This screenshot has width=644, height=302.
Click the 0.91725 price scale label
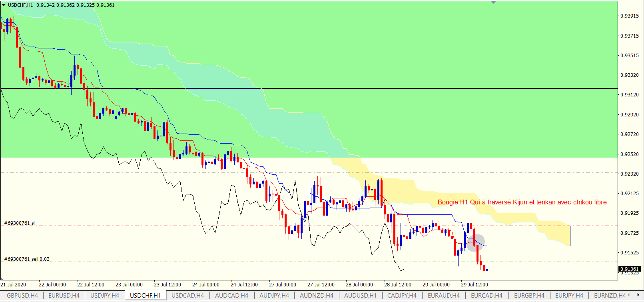pyautogui.click(x=629, y=233)
